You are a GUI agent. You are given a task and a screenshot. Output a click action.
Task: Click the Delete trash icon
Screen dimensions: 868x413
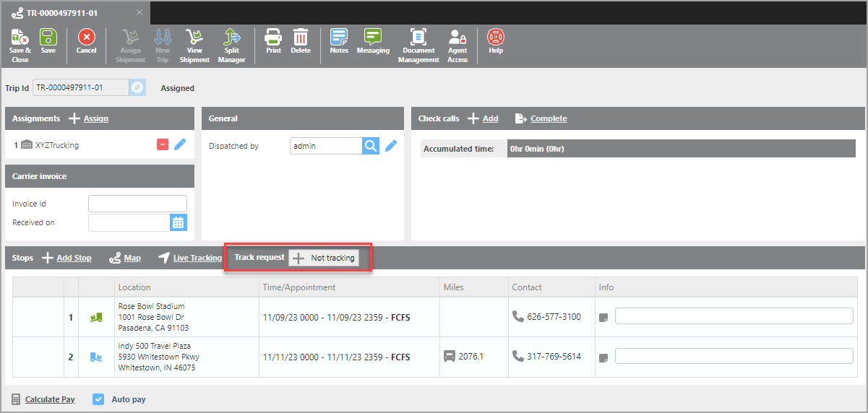coord(301,38)
